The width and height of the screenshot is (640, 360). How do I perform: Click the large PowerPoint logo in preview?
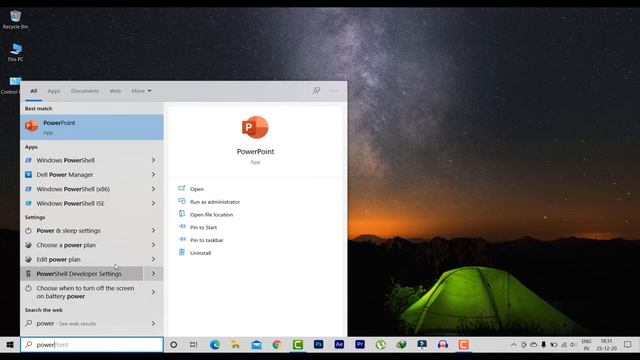tap(255, 127)
